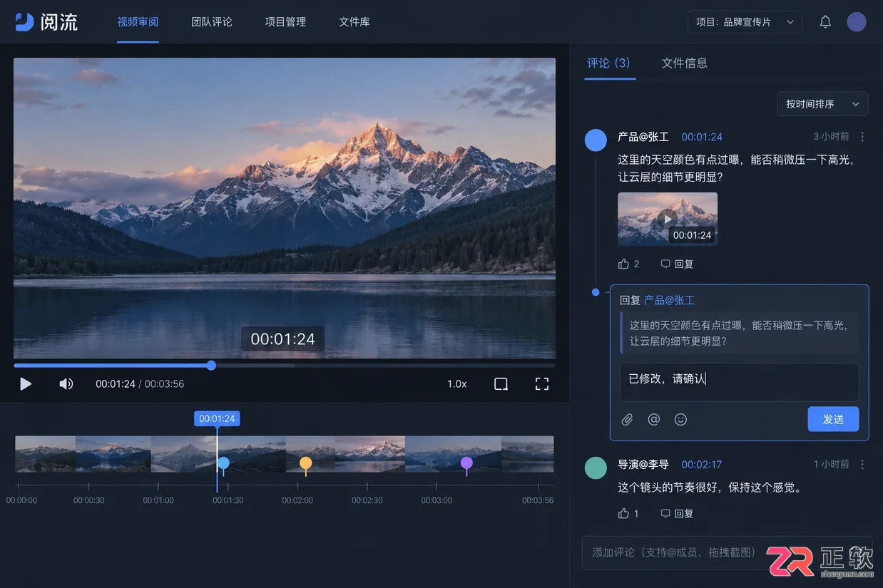Select the purple timeline comment marker
The image size is (883, 588).
466,464
